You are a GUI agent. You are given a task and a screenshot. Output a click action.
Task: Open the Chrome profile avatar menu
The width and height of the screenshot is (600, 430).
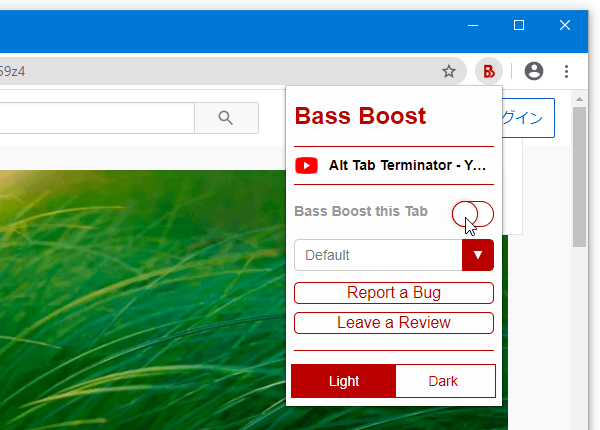pos(534,71)
